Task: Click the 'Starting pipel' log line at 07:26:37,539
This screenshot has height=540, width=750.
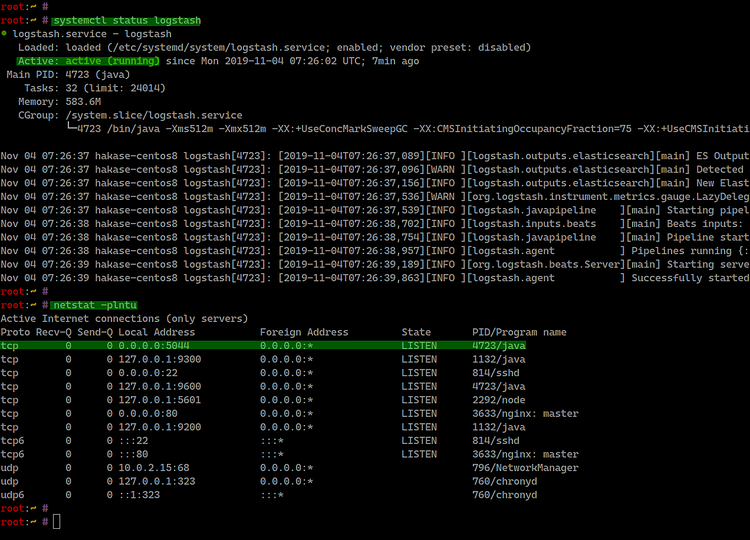Action: (375, 210)
